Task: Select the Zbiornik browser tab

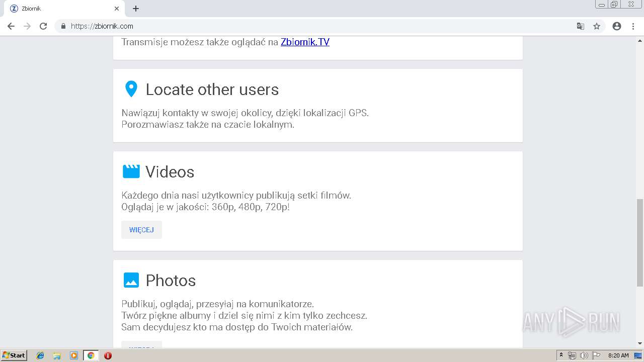Action: pyautogui.click(x=64, y=9)
